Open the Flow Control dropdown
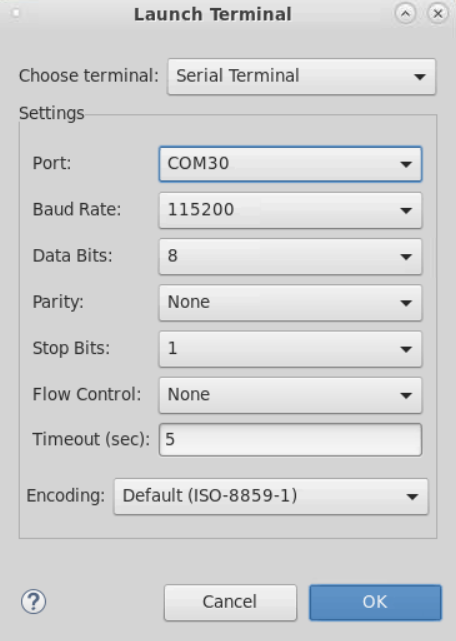This screenshot has width=456, height=641. [x=290, y=395]
